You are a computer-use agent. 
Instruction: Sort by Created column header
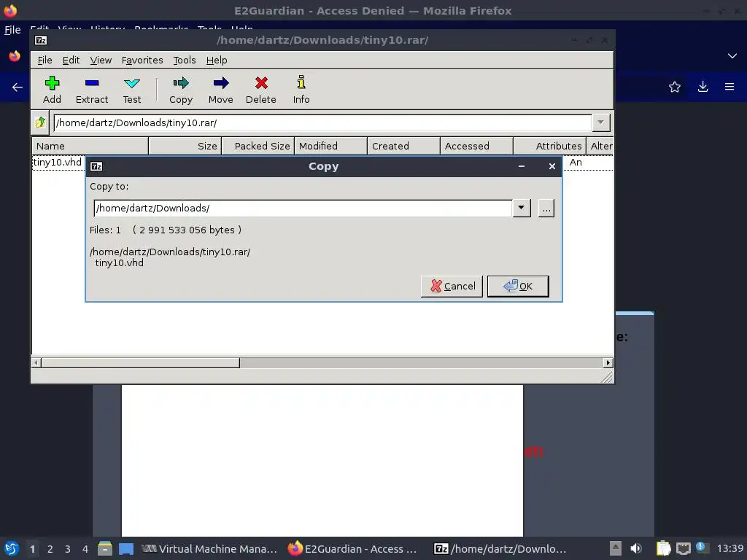pos(403,146)
